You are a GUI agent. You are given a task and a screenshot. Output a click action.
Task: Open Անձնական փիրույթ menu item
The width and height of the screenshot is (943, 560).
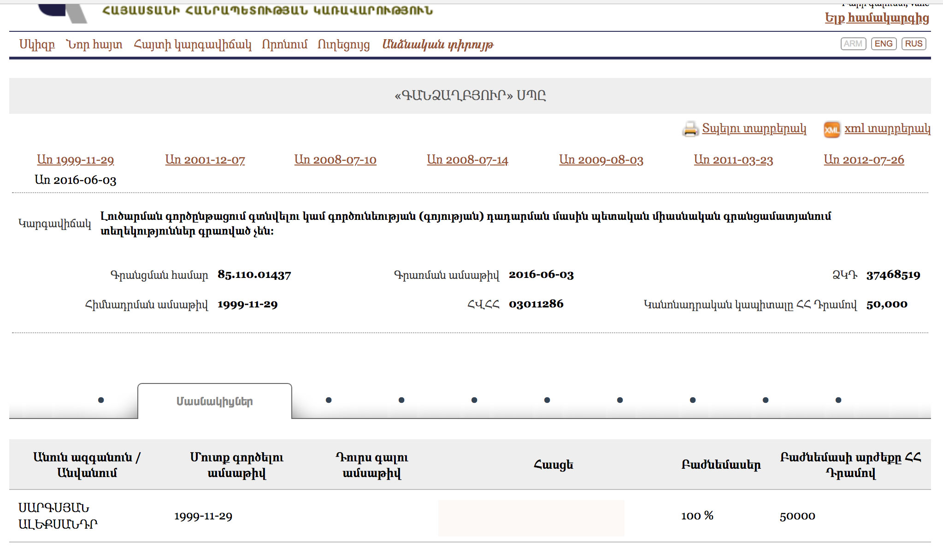(x=438, y=45)
